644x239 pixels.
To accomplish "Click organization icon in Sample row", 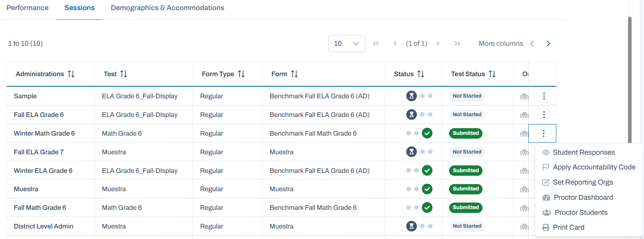I will [x=524, y=96].
